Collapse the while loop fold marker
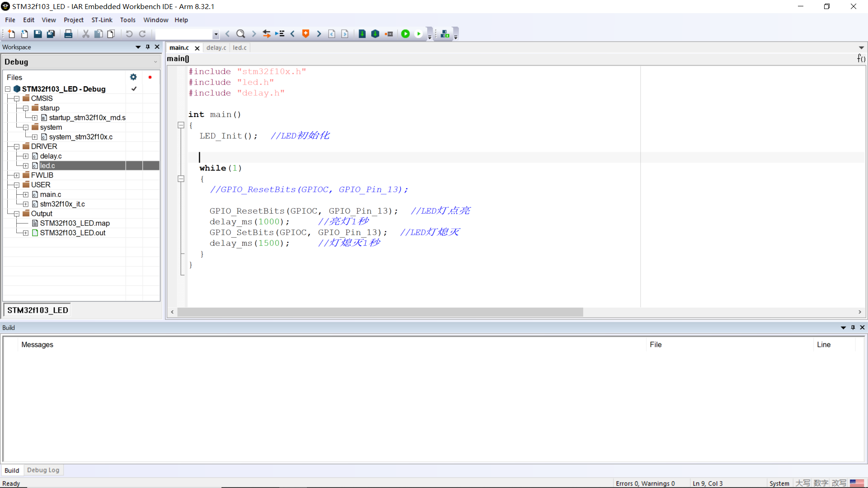The width and height of the screenshot is (868, 488). pyautogui.click(x=181, y=179)
